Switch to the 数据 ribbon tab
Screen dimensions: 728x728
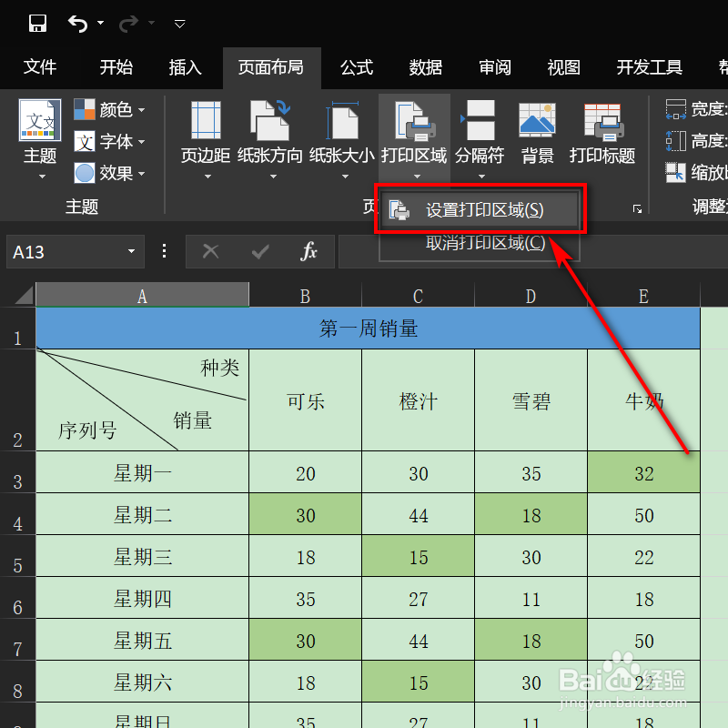point(425,67)
